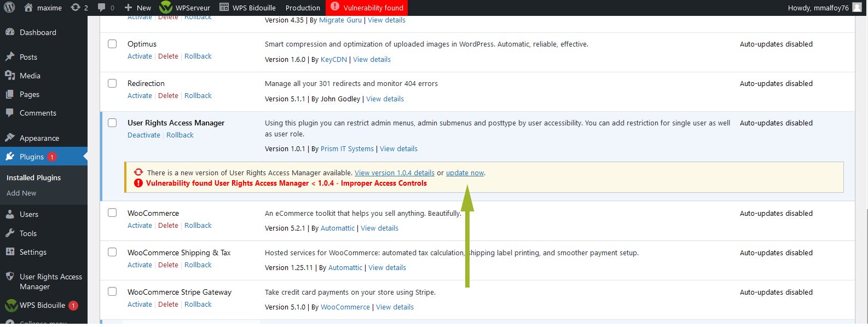Image resolution: width=868 pixels, height=327 pixels.
Task: Click the red Vulnerability found alert
Action: 367,8
